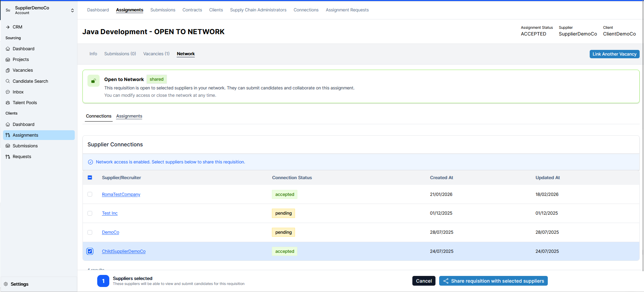The image size is (644, 292).
Task: Check the RomaTestCompany row checkbox
Action: 90,194
